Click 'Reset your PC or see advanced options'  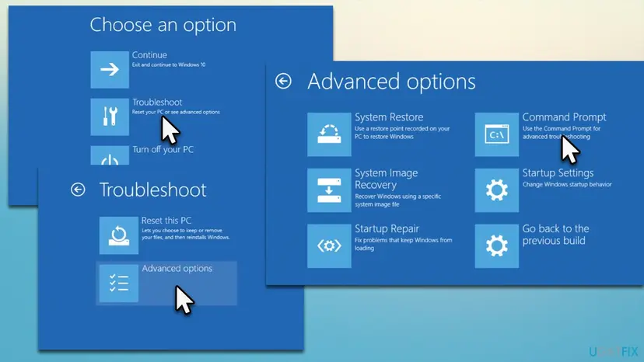176,112
